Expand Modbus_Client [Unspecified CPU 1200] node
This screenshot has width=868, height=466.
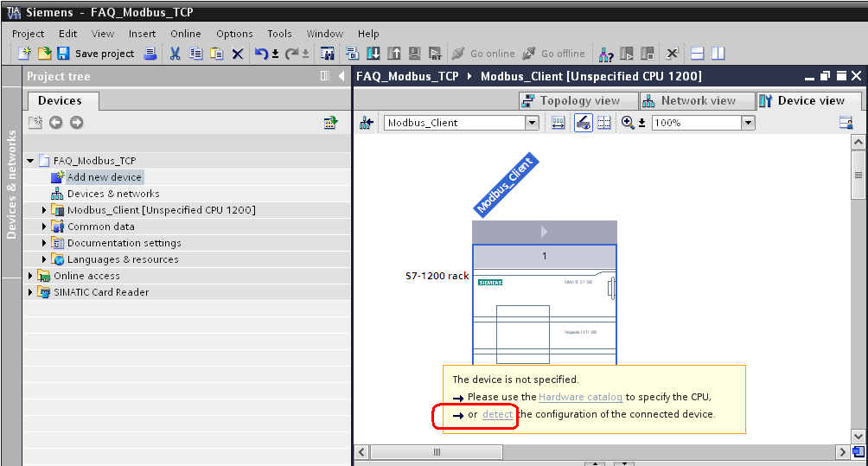click(44, 210)
